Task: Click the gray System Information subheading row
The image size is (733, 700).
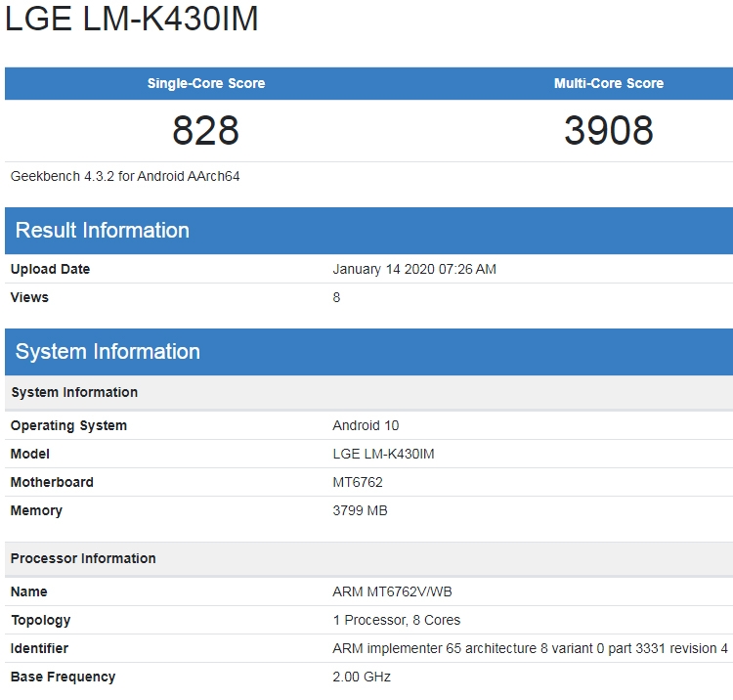Action: pyautogui.click(x=368, y=392)
